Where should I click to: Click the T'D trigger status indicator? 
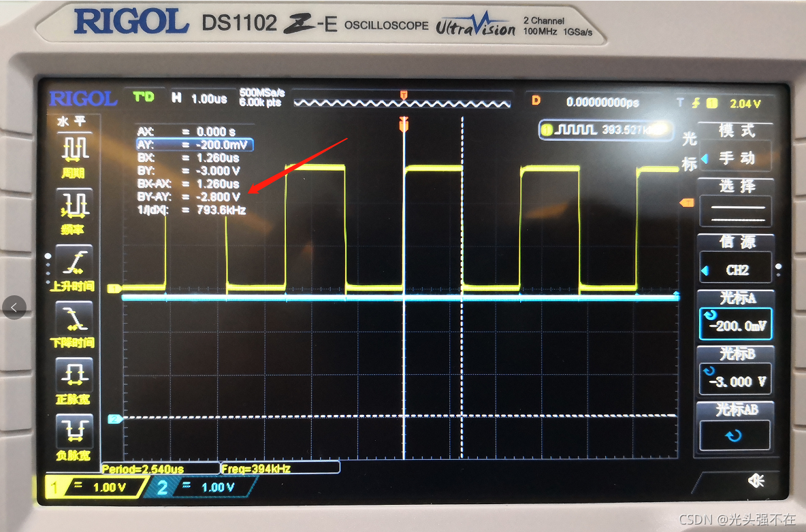[144, 97]
